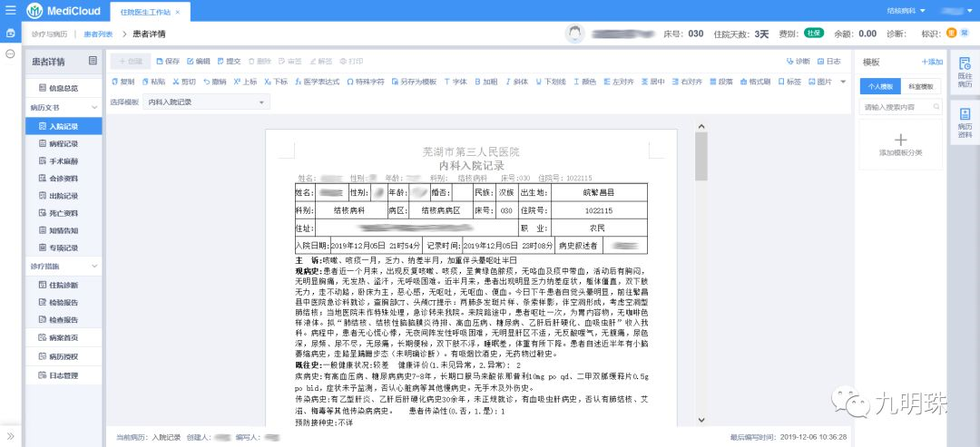Go to 患者列表 breadcrumb link
The image size is (980, 447).
[x=99, y=34]
